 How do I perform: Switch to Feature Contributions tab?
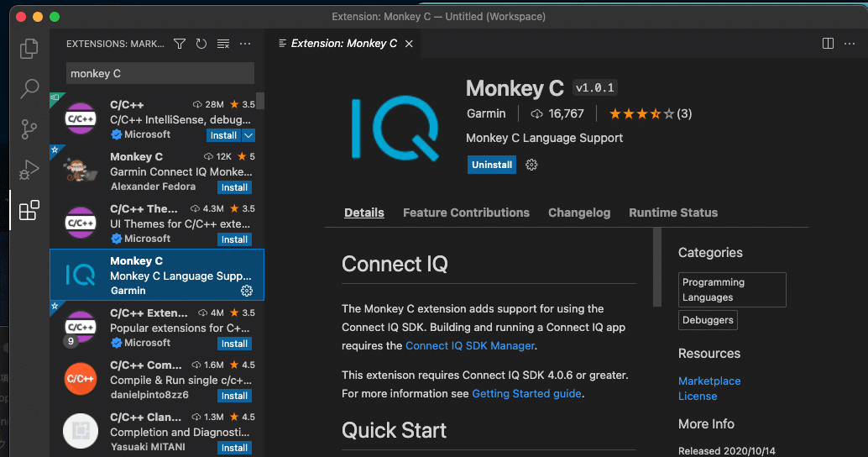pos(466,213)
